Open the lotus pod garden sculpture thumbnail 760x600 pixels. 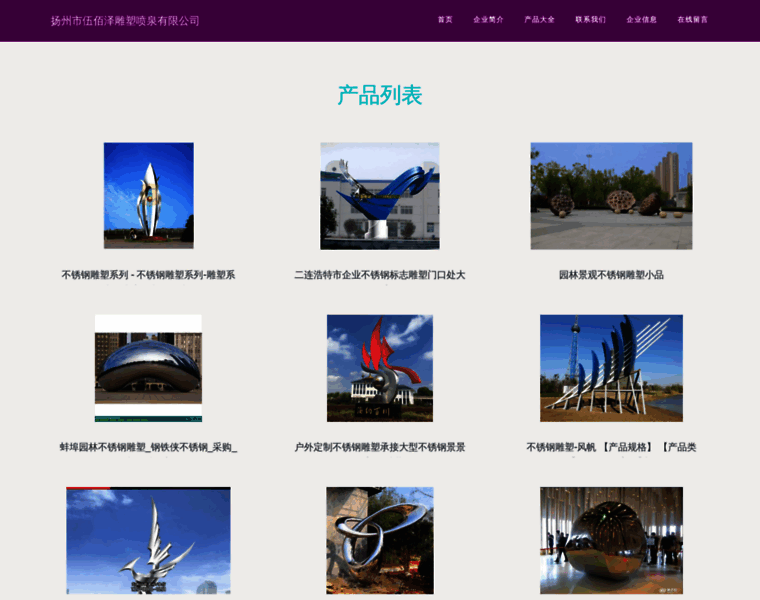pyautogui.click(x=611, y=196)
